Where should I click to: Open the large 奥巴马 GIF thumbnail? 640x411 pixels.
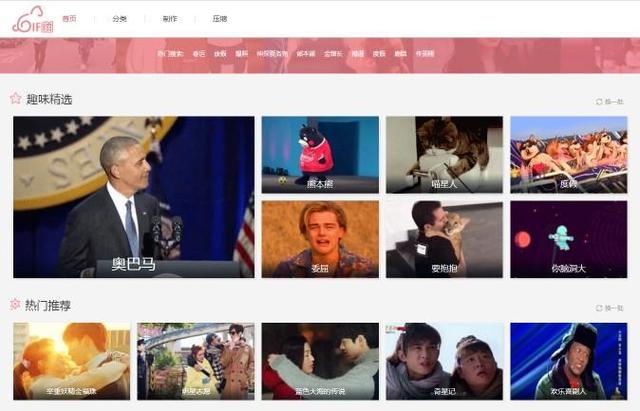tap(133, 197)
